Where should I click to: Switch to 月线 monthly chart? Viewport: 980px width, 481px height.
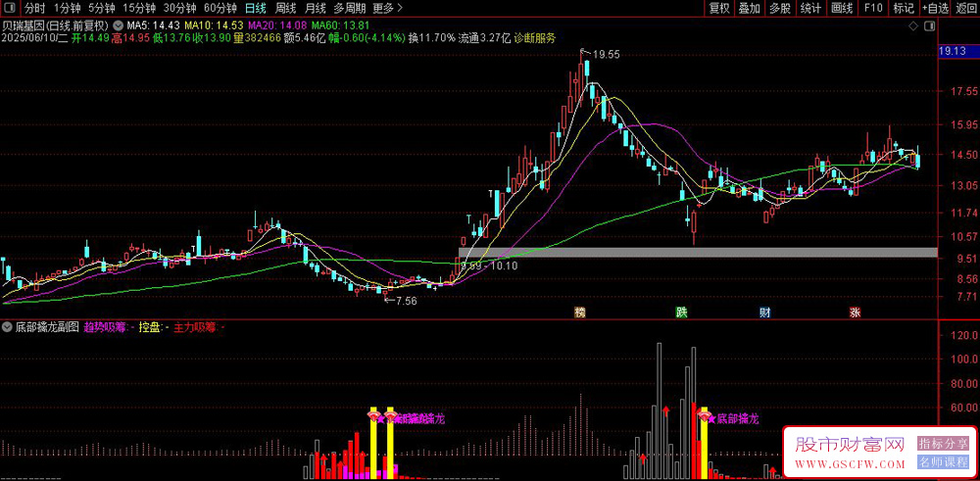(315, 9)
